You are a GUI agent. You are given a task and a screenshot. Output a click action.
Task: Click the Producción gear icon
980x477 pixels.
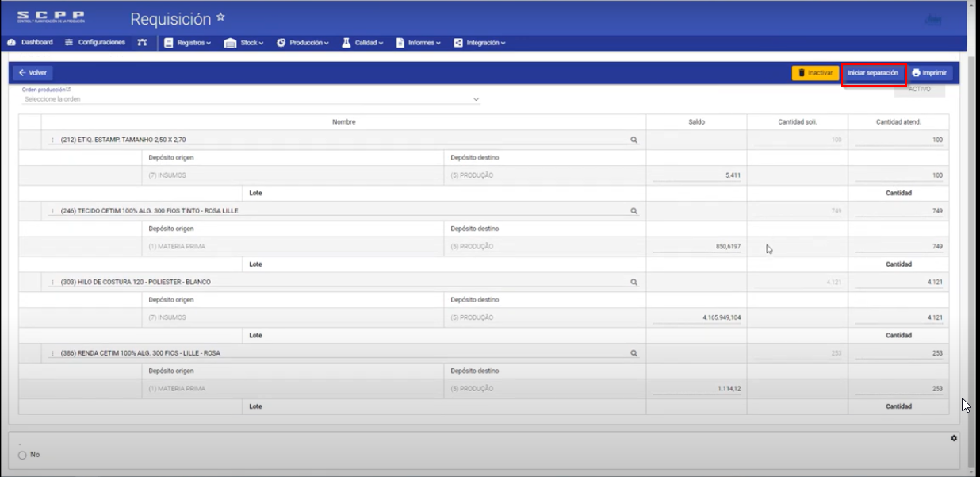tap(281, 43)
